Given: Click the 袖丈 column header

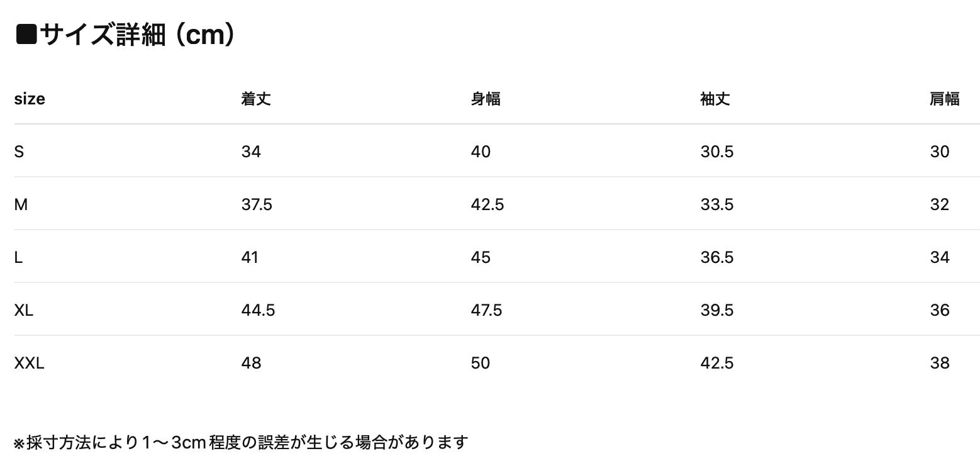Looking at the screenshot, I should point(715,99).
